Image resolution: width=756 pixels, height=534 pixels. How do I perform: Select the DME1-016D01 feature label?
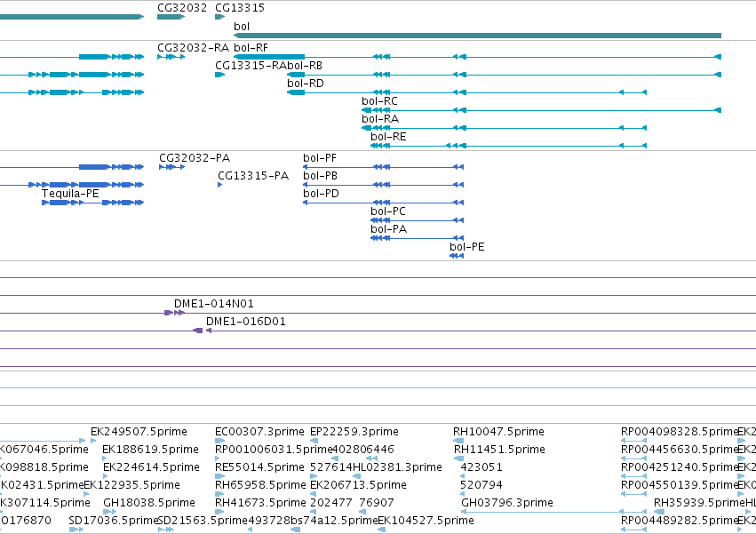click(246, 322)
